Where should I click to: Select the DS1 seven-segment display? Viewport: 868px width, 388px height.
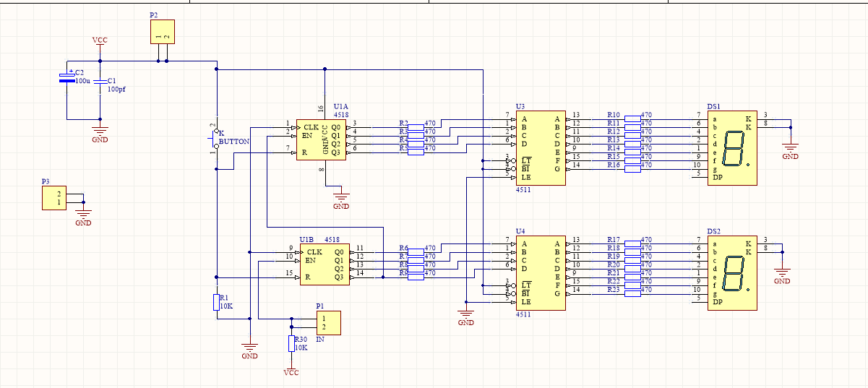(x=732, y=148)
